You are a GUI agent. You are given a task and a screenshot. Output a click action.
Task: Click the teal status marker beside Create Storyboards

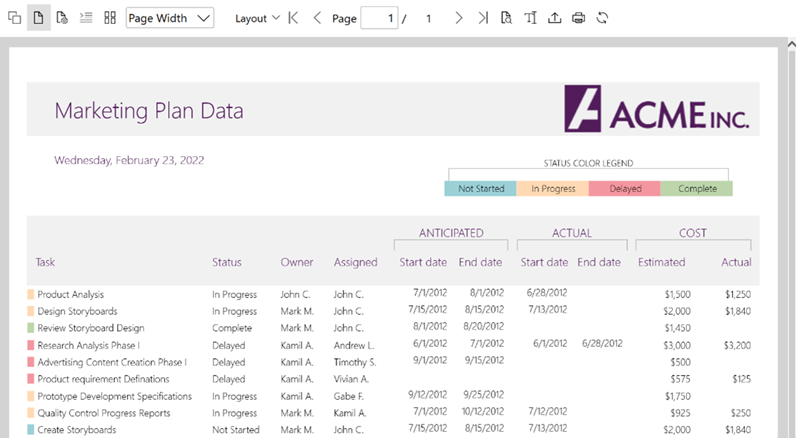[x=31, y=430]
